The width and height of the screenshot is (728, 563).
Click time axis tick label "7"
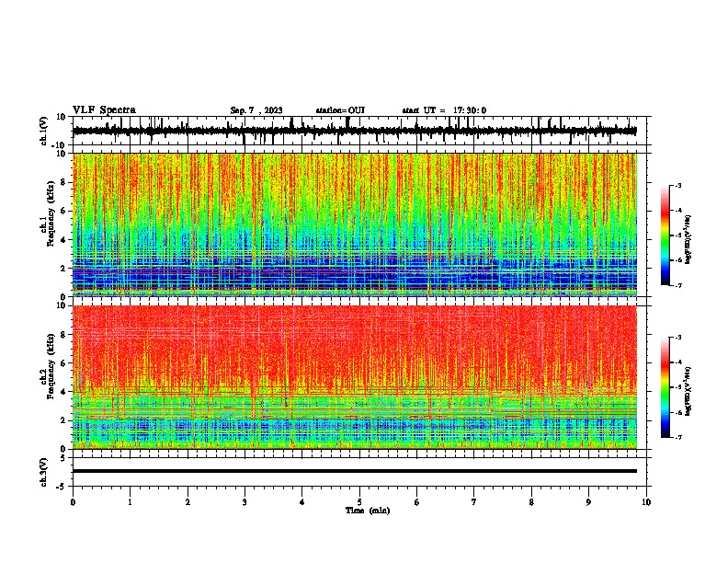pos(474,502)
